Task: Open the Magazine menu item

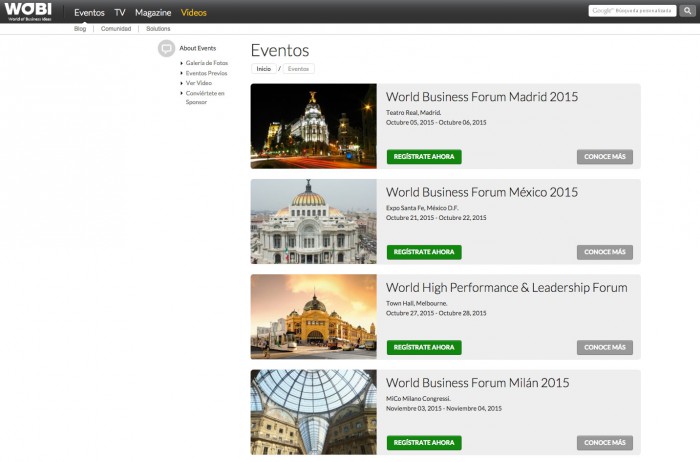Action: [x=153, y=12]
